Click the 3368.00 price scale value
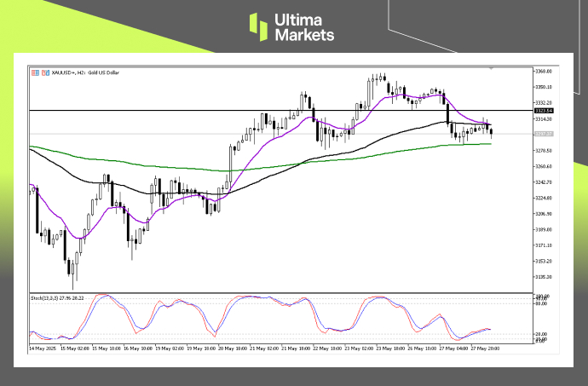The height and width of the screenshot is (386, 588). point(544,72)
